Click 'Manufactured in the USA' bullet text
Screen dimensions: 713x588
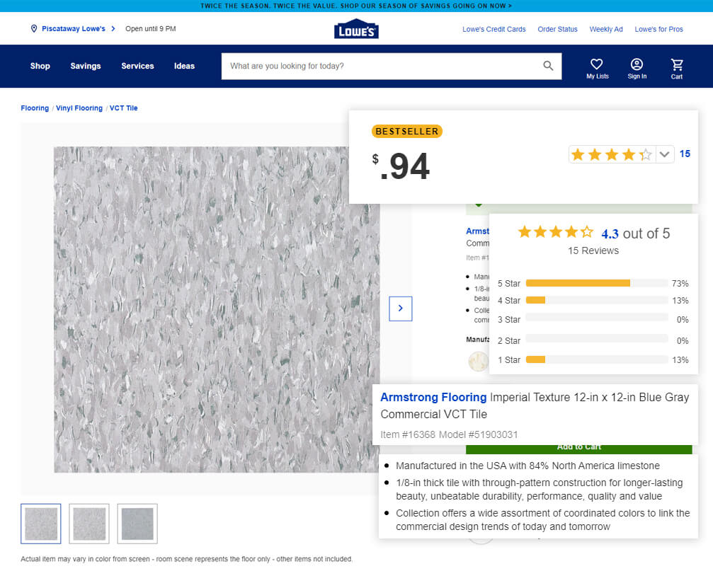527,466
